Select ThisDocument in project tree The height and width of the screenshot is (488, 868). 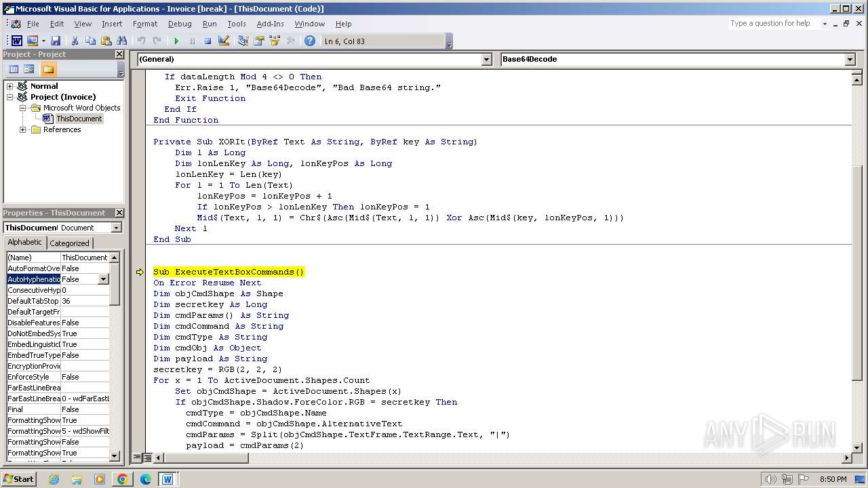point(79,119)
